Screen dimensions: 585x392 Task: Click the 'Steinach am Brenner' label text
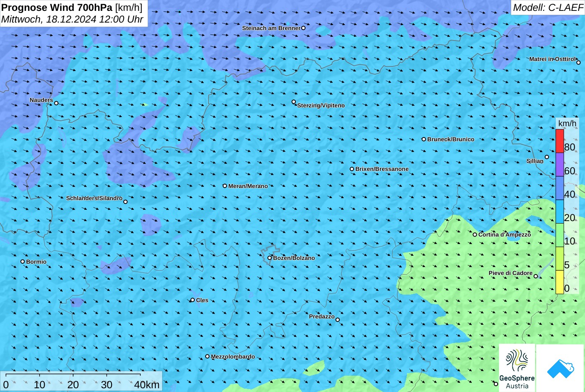(x=271, y=28)
